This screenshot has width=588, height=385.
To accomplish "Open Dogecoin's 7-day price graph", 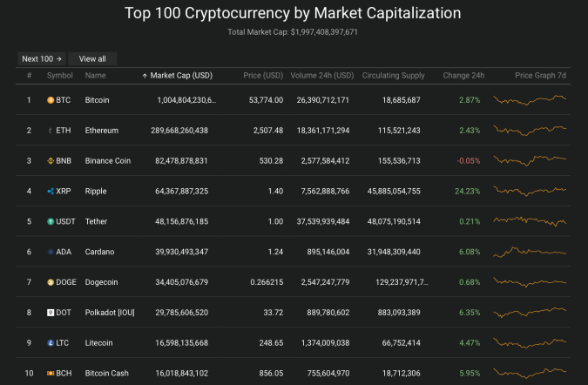I will 530,282.
